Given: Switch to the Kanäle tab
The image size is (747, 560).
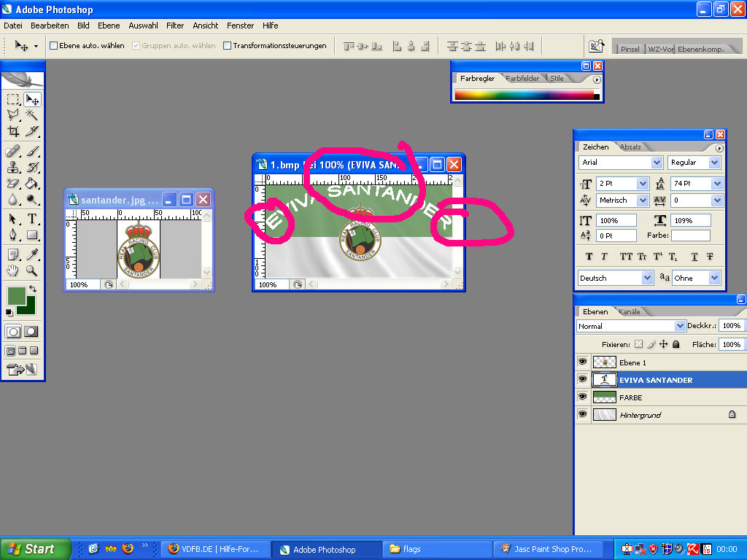Looking at the screenshot, I should pos(630,311).
